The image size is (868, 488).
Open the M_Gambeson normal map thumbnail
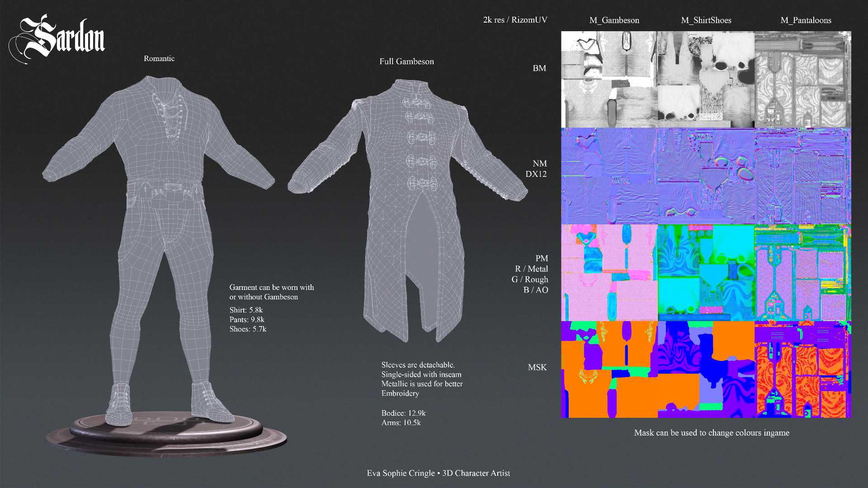[609, 176]
